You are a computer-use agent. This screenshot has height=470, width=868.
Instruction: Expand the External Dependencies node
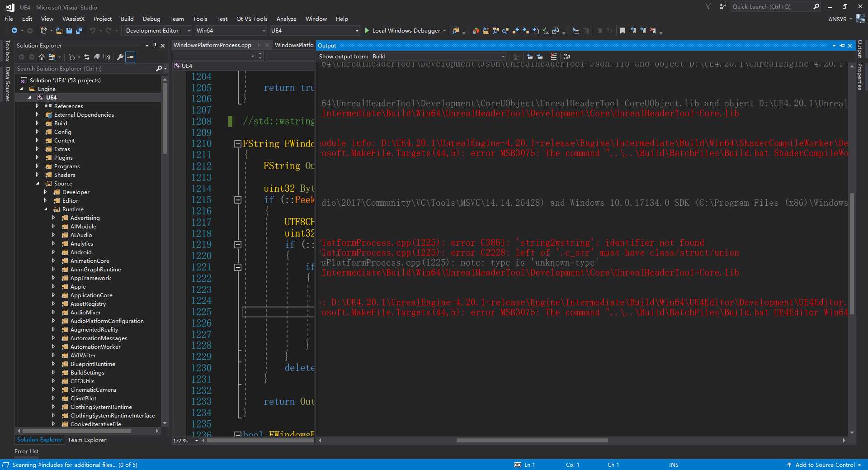[38, 114]
